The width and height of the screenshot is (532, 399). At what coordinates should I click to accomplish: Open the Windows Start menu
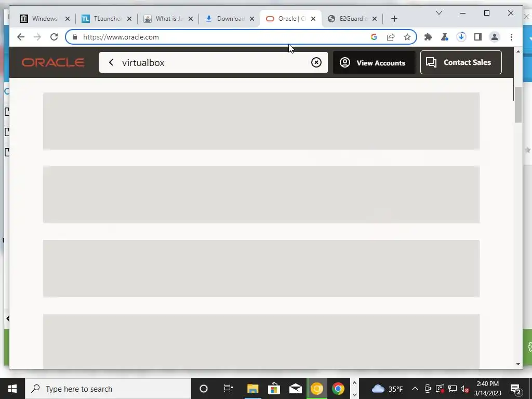click(12, 389)
